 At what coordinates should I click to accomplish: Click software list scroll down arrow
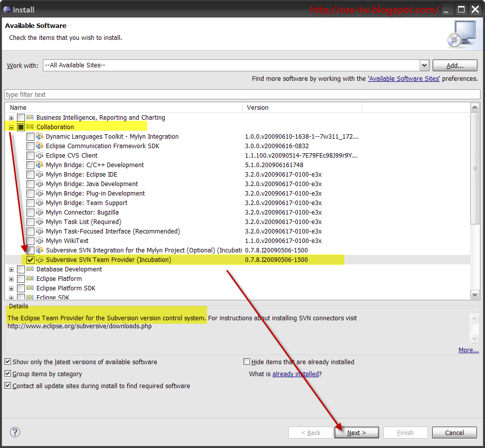pyautogui.click(x=475, y=294)
